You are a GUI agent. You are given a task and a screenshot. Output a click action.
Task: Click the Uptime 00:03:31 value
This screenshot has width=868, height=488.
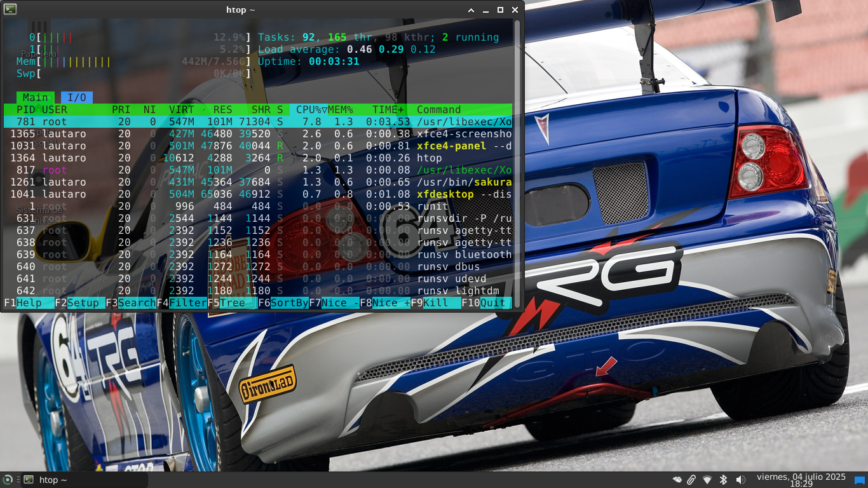pos(334,62)
